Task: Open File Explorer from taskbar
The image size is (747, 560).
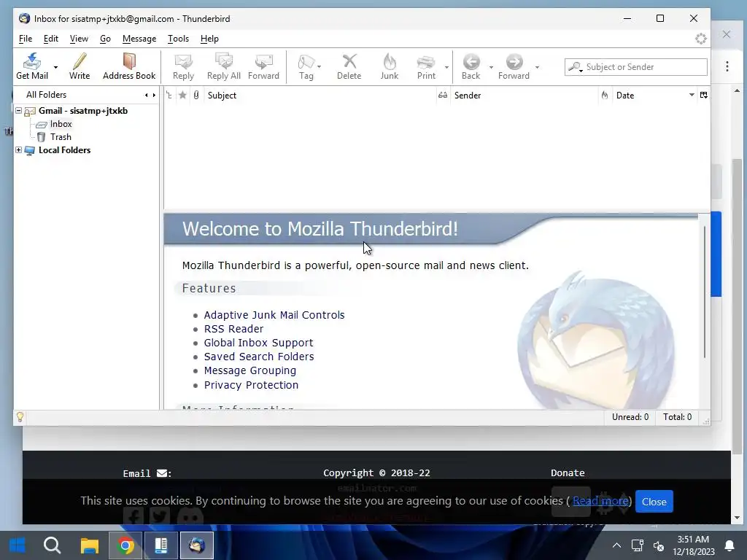Action: click(x=89, y=545)
